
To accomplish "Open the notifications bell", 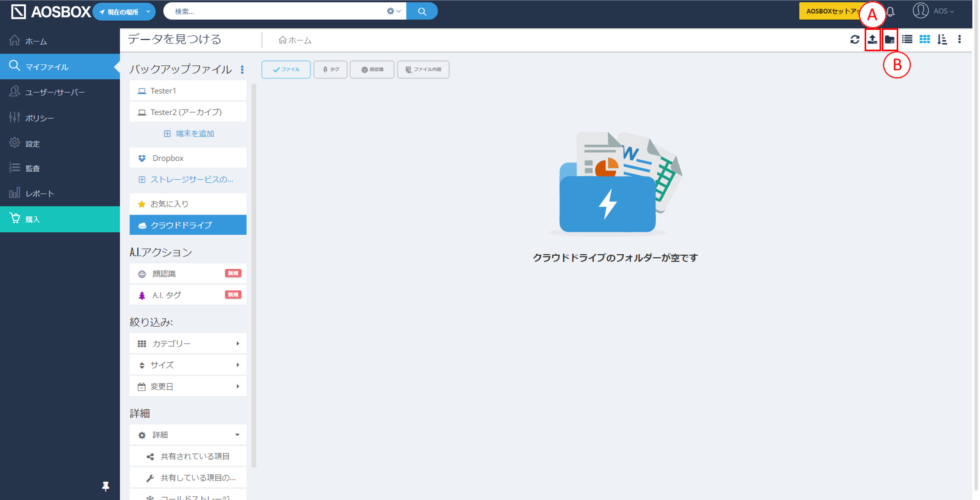I will [x=891, y=12].
